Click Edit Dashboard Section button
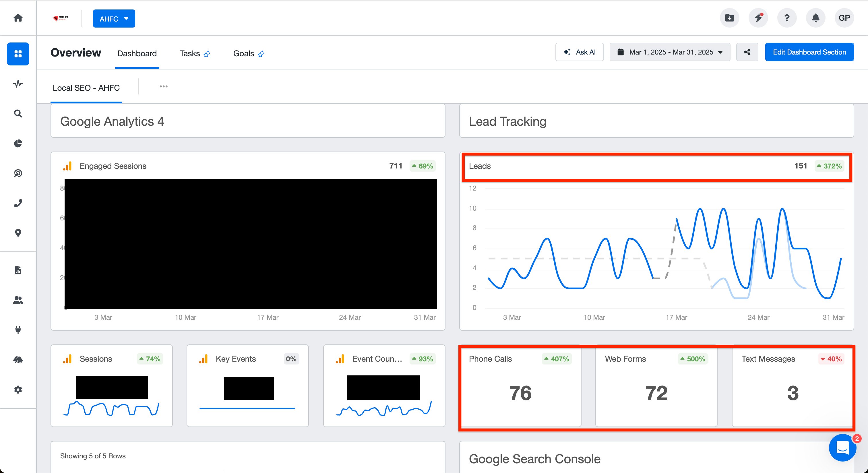Image resolution: width=868 pixels, height=473 pixels. (809, 52)
